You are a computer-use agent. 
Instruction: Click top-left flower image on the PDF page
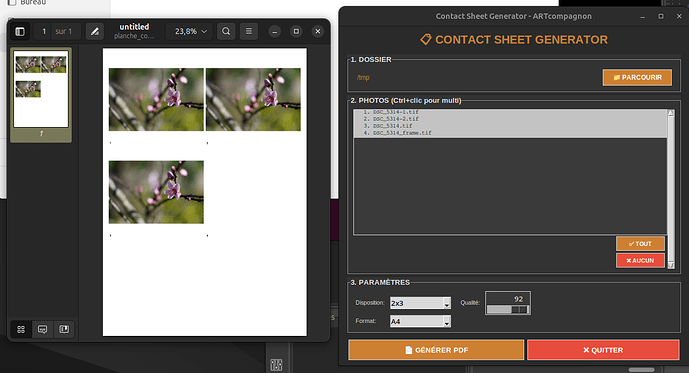coord(156,99)
